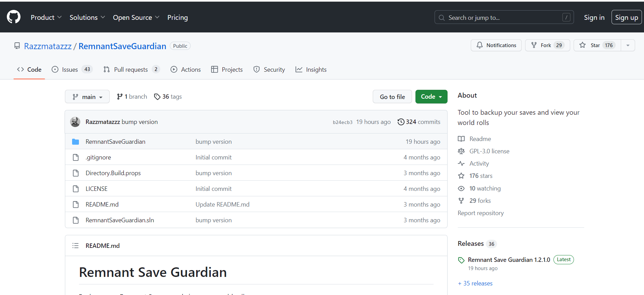Click the Releases heading link
The height and width of the screenshot is (295, 644).
471,243
